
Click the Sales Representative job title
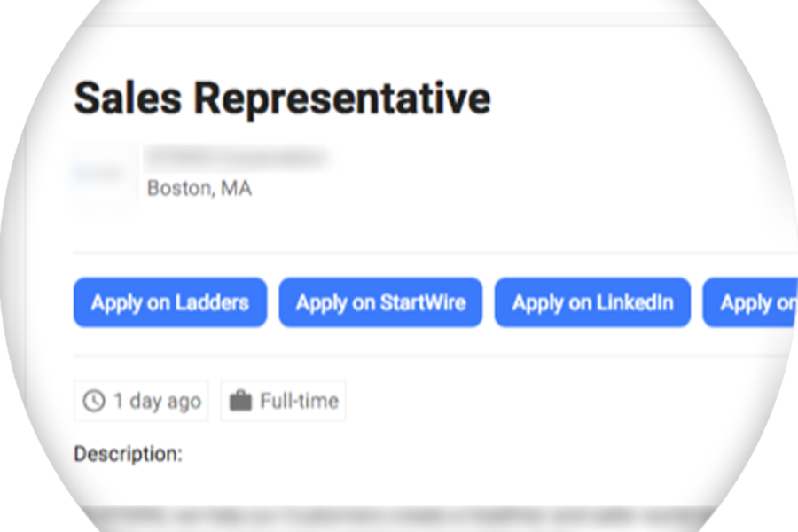tap(283, 98)
